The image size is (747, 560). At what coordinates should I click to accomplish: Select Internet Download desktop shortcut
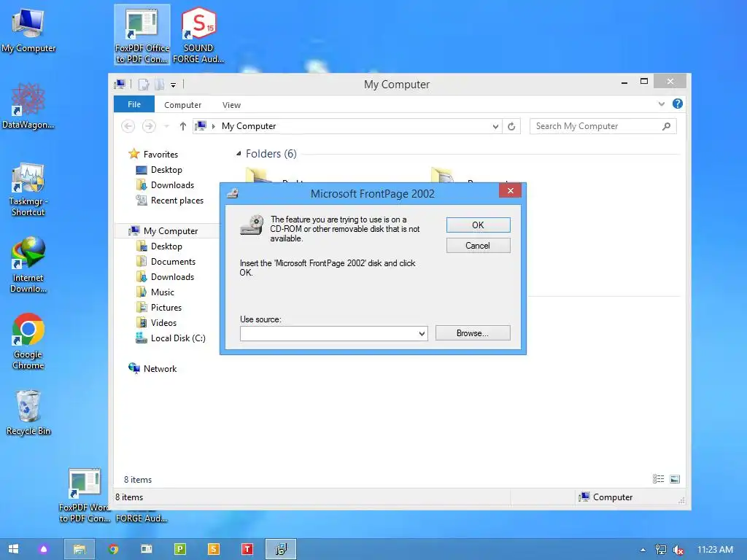click(28, 265)
